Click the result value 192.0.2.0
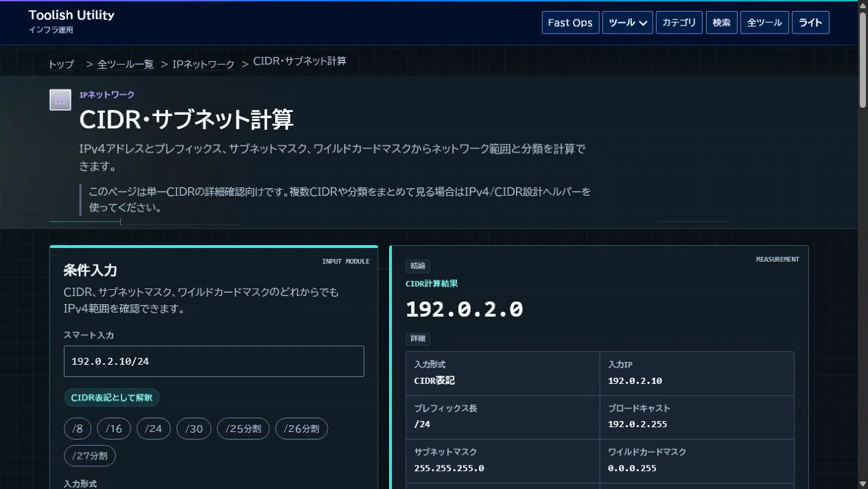The image size is (868, 489). point(465,309)
